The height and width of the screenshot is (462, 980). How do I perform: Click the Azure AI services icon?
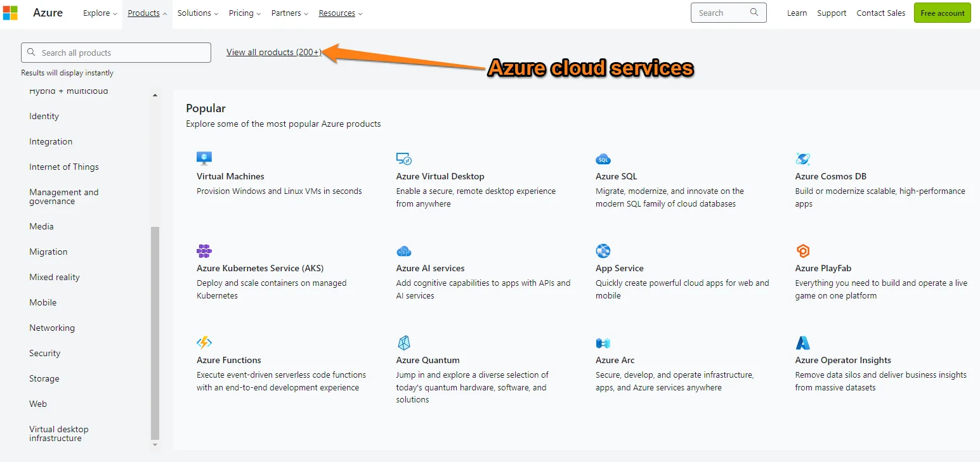404,251
